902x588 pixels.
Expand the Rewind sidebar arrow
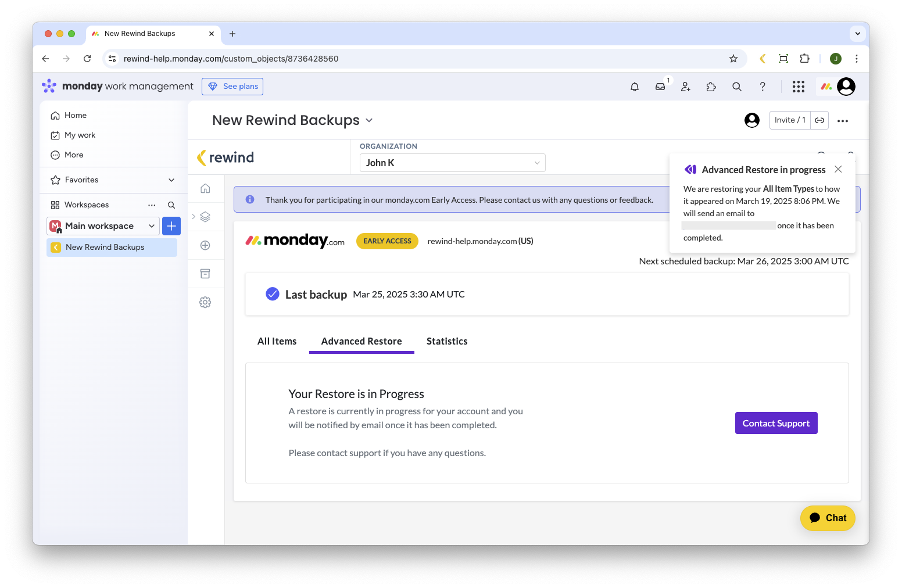pyautogui.click(x=194, y=217)
